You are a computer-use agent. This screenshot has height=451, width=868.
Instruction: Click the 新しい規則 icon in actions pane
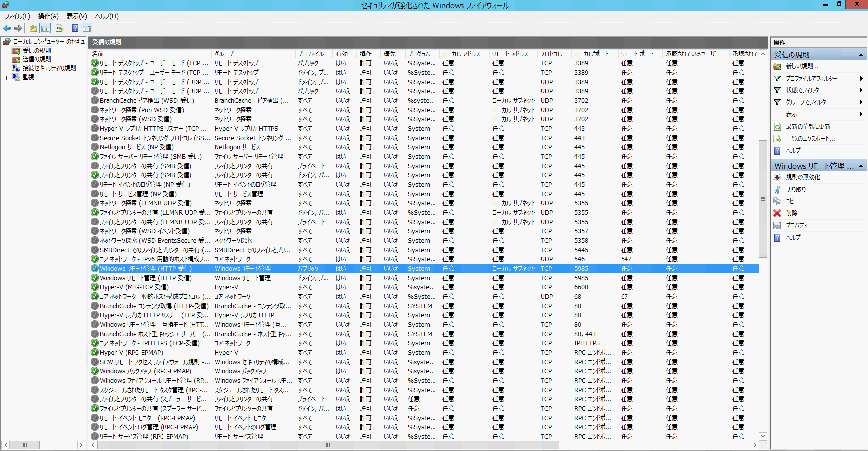tap(777, 66)
